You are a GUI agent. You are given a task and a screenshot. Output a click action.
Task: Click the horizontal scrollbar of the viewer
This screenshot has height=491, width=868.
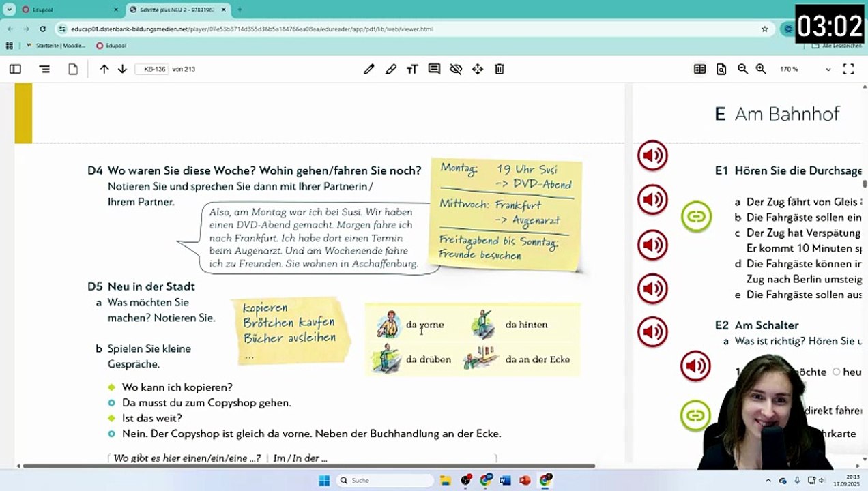(x=308, y=466)
